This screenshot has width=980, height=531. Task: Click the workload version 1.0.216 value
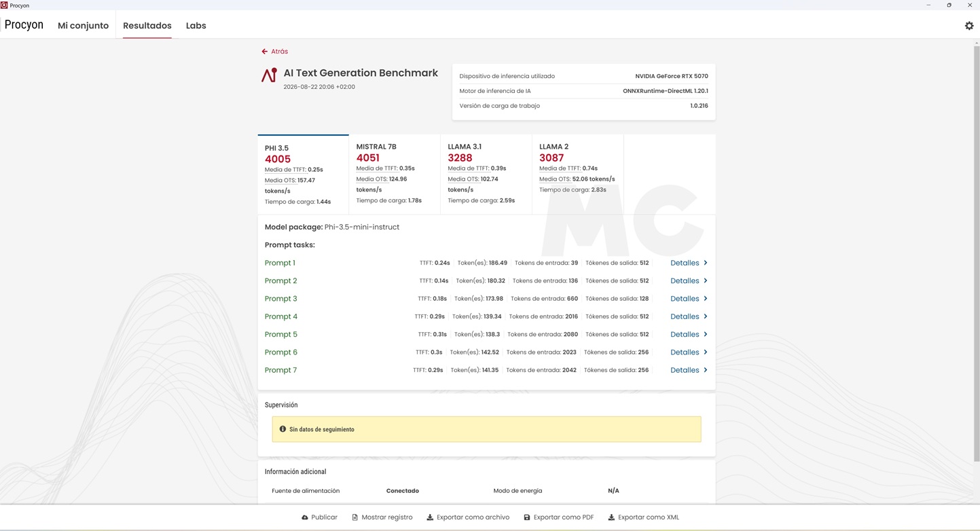point(699,106)
